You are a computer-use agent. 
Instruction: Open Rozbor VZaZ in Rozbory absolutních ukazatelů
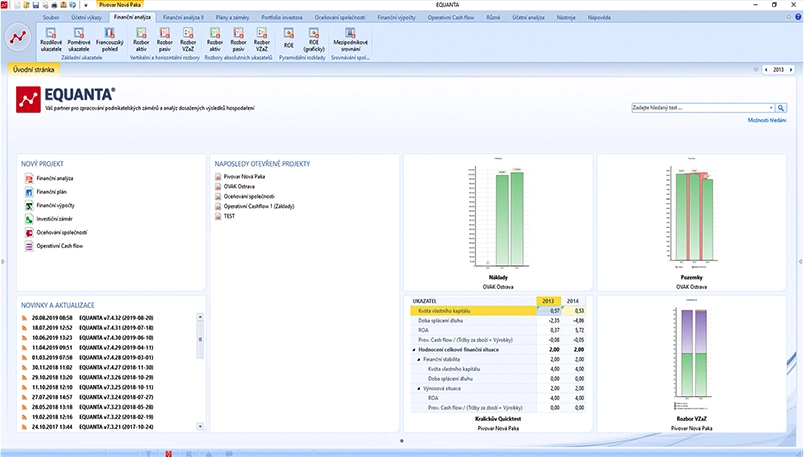point(262,40)
